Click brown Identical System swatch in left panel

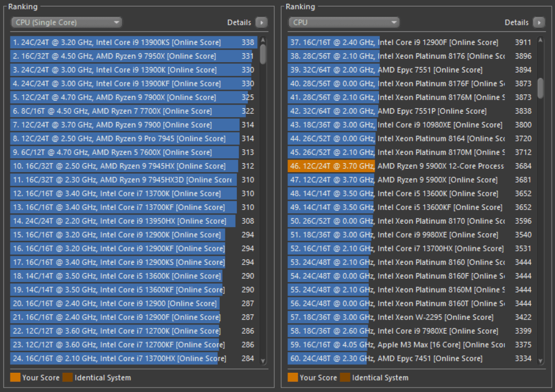pyautogui.click(x=67, y=378)
